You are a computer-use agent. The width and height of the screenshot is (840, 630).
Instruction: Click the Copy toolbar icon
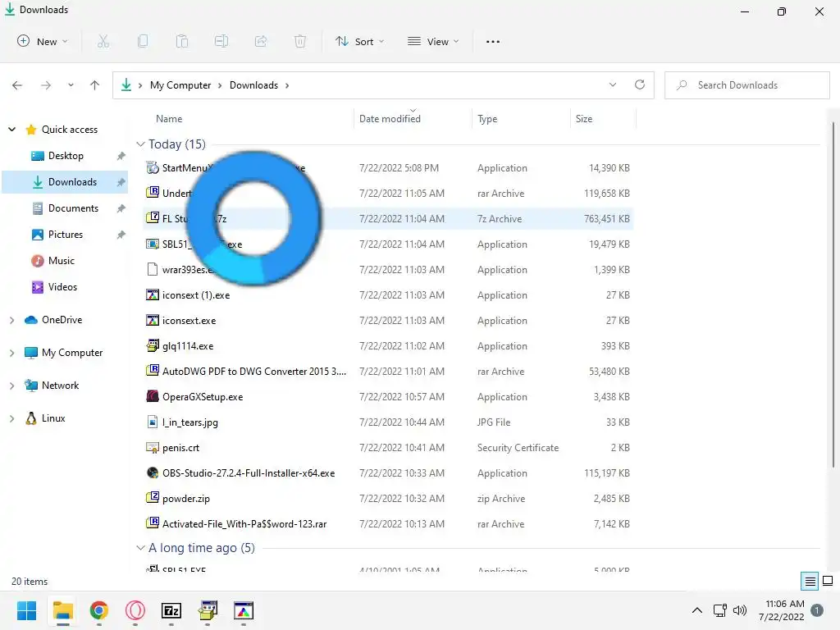[x=143, y=41]
